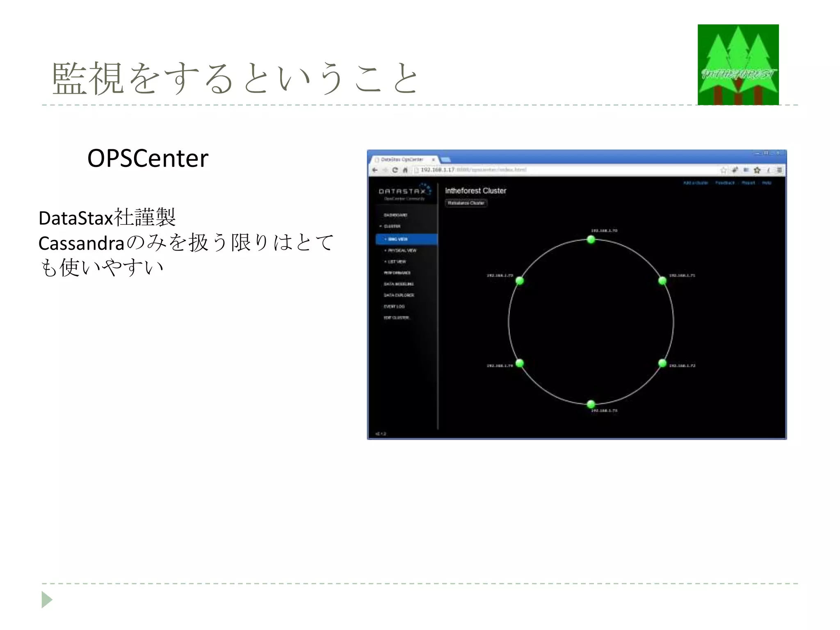
Task: Open Data Modeling in the sidebar
Action: click(399, 284)
